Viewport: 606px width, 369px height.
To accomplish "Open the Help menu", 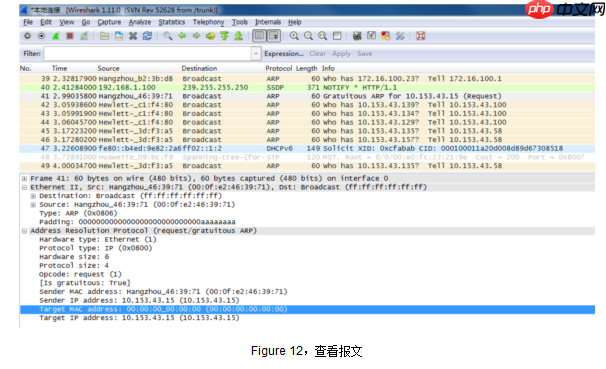I will point(294,22).
